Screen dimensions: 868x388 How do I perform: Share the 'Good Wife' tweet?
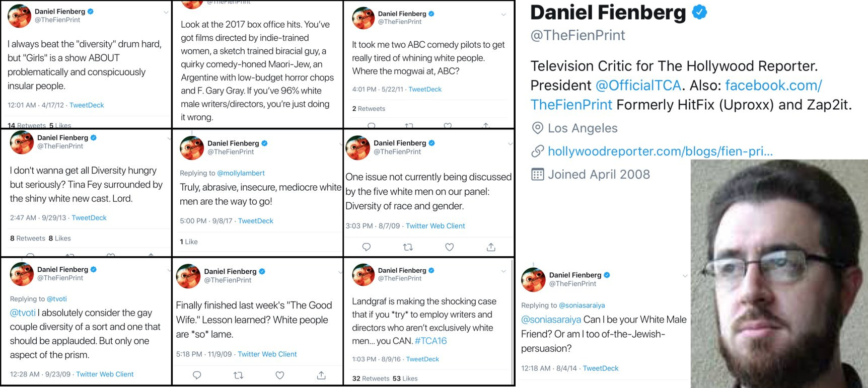tap(321, 375)
